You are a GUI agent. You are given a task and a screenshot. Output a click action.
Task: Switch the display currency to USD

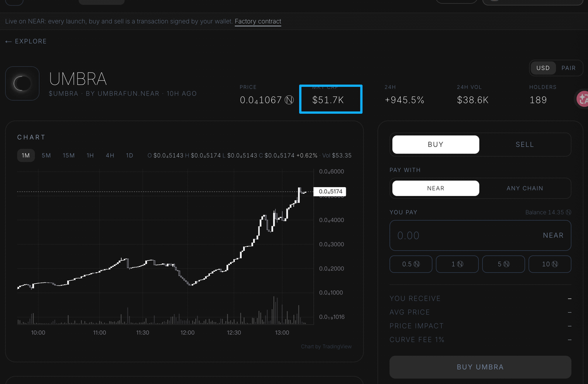coord(542,68)
